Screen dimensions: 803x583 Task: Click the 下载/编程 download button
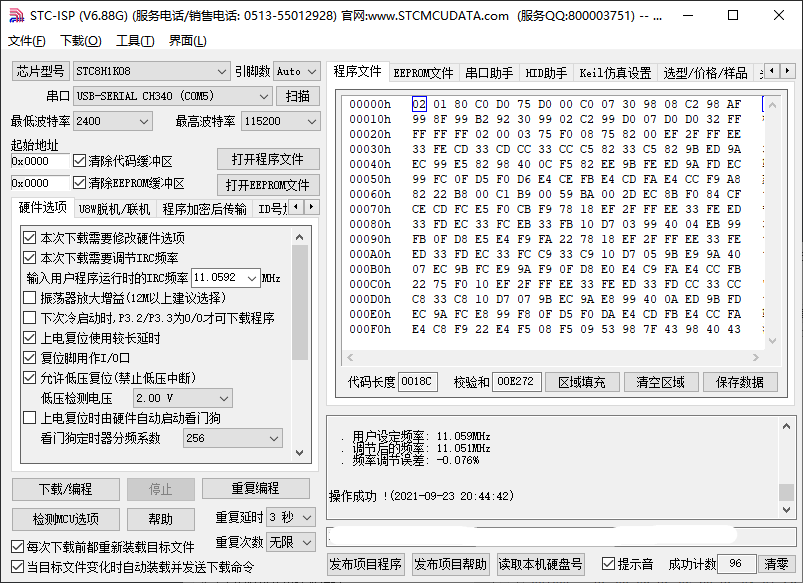pyautogui.click(x=65, y=489)
